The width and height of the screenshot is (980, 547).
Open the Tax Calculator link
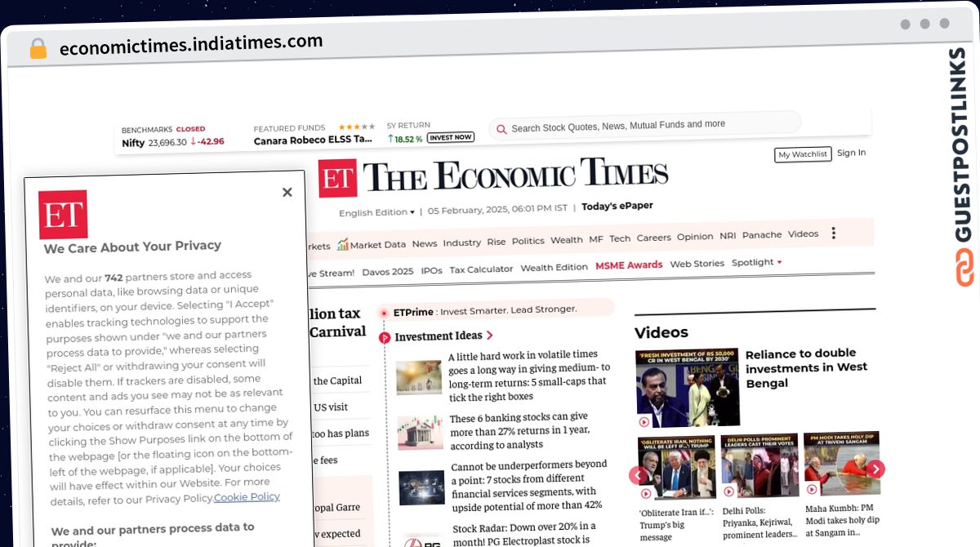[x=481, y=269]
